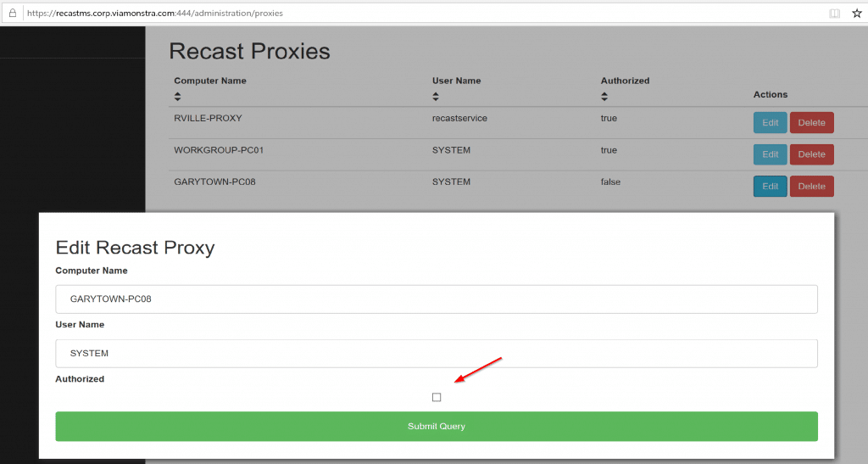Open reading view from address bar
868x464 pixels.
(834, 14)
